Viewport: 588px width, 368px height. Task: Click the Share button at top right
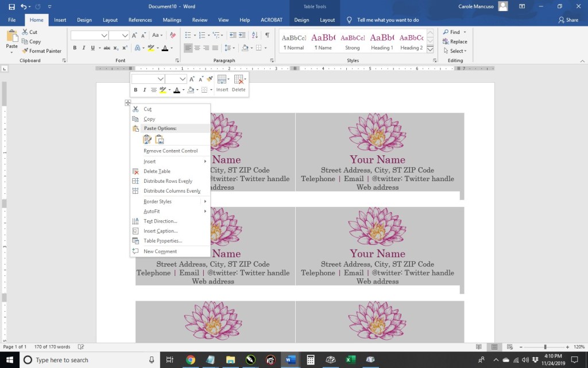point(568,20)
